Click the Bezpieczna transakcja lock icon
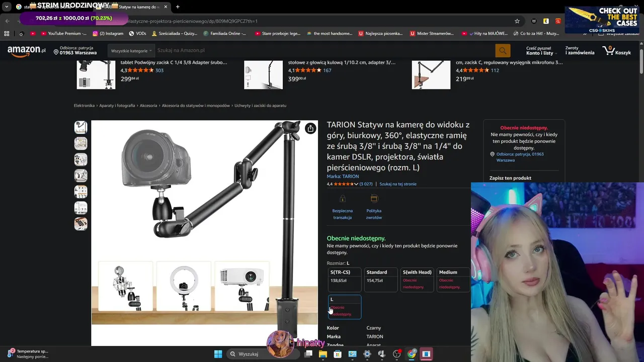The height and width of the screenshot is (362, 644). click(x=343, y=199)
